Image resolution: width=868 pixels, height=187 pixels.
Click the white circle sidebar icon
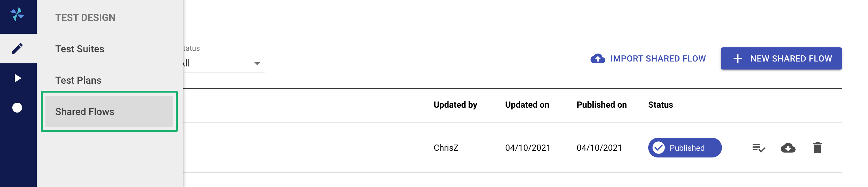pos(17,108)
